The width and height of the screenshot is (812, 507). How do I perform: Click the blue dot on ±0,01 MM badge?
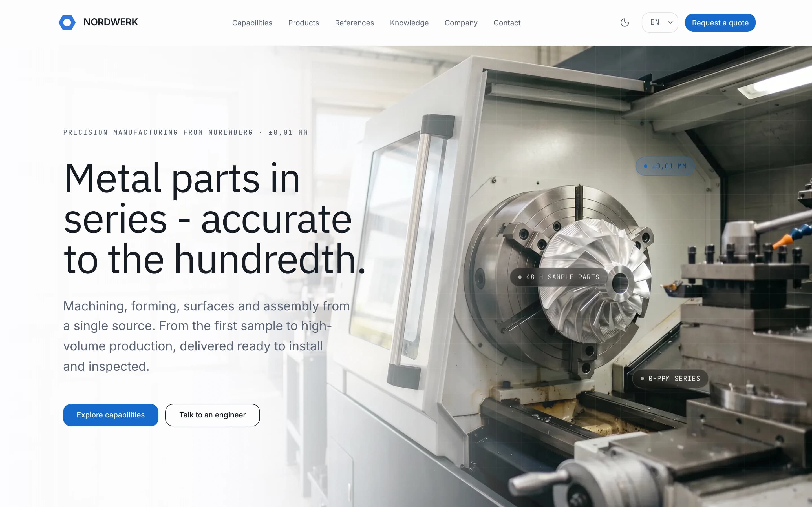coord(645,166)
